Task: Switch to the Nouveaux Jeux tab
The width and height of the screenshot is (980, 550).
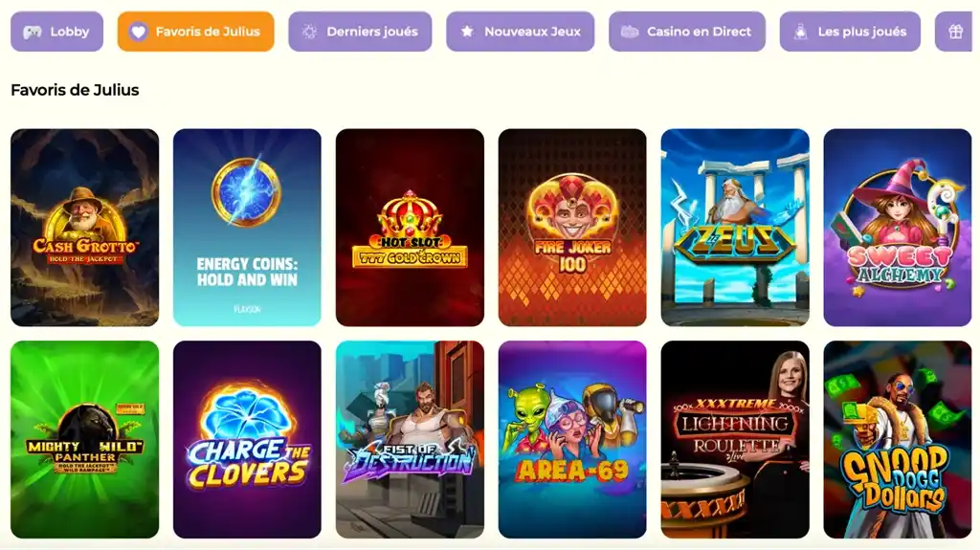Action: [520, 32]
